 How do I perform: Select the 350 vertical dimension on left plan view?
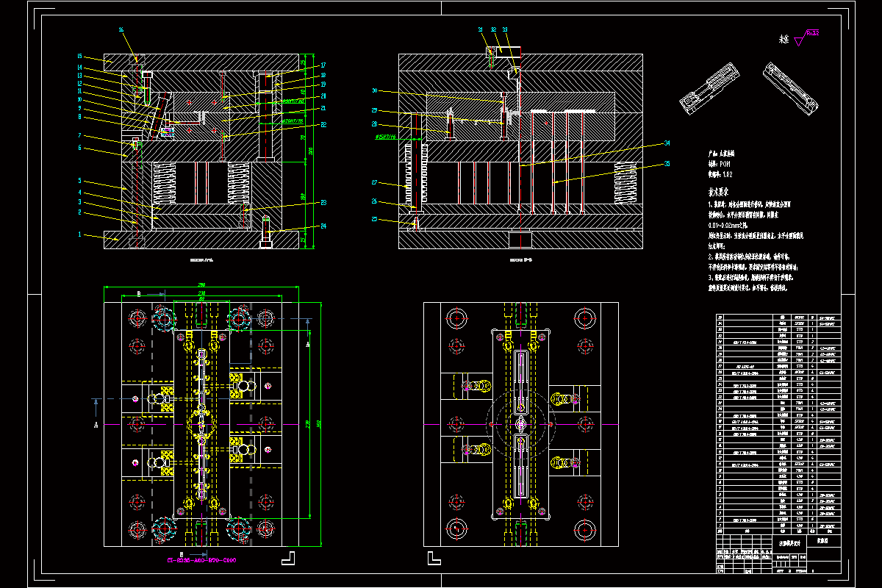click(x=319, y=423)
